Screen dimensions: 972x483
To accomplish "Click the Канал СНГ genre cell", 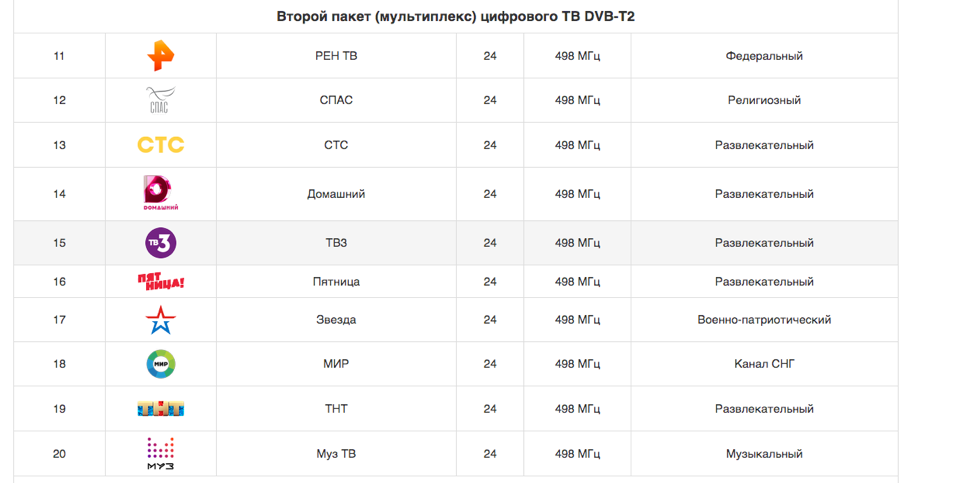I will (x=764, y=364).
